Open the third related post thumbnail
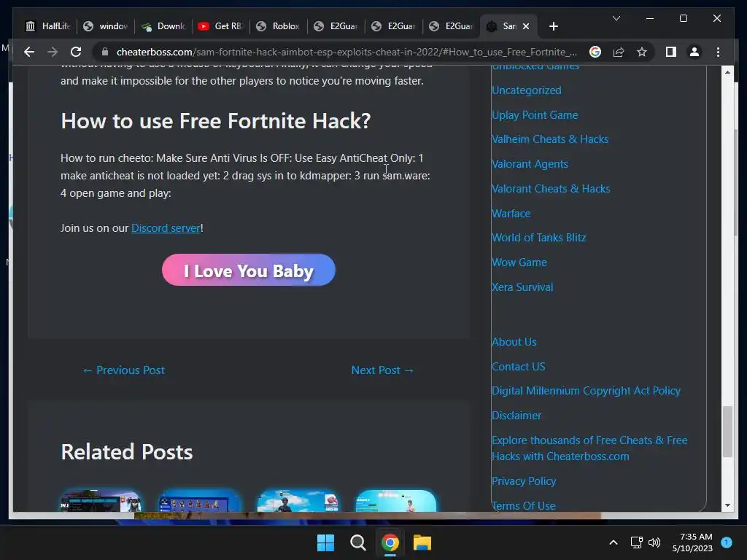The image size is (747, 560). coord(298,501)
